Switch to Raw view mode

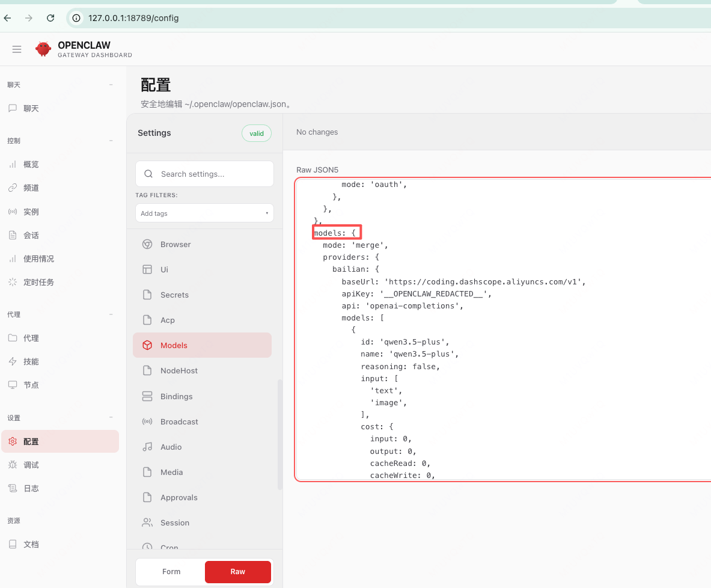pyautogui.click(x=238, y=572)
